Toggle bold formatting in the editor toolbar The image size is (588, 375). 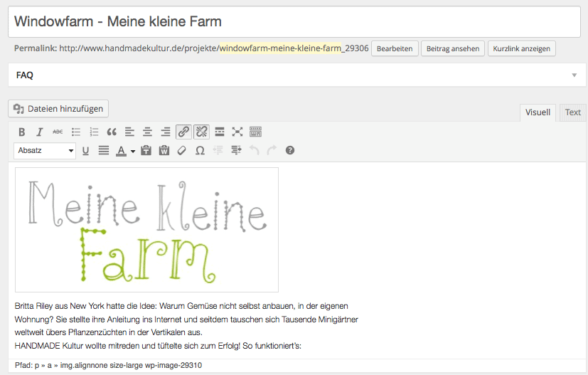pos(22,132)
